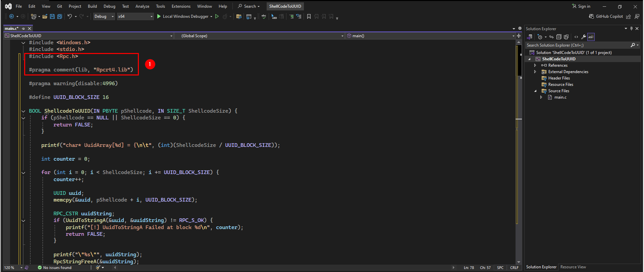Click the Show All Files icon in Solution Explorer

(x=566, y=37)
